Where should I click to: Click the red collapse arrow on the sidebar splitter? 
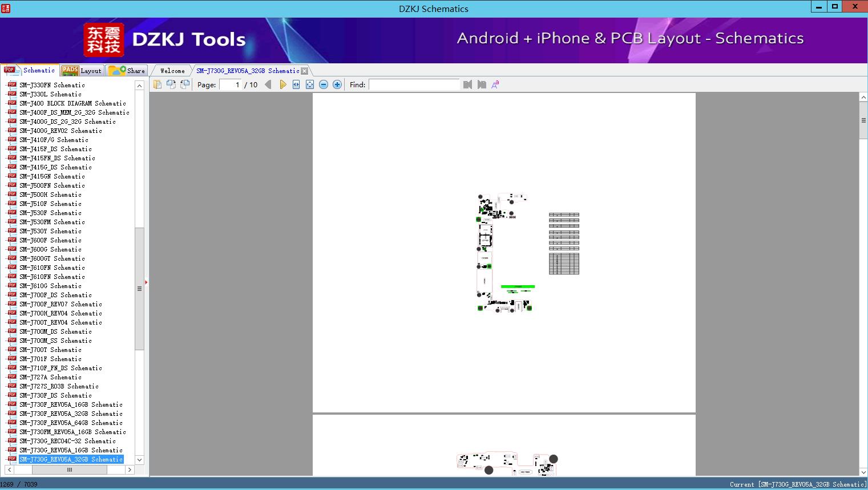(x=146, y=282)
